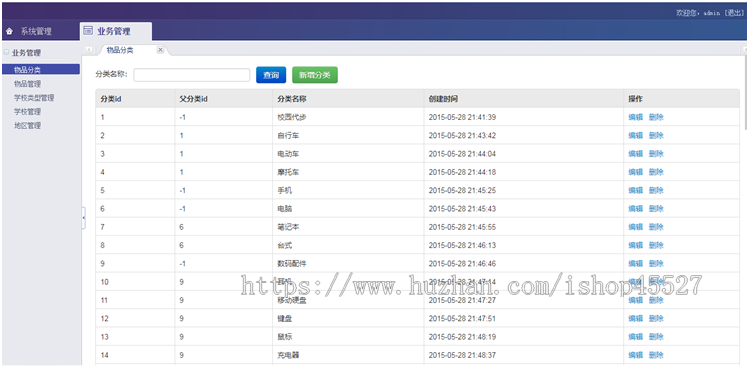Screen dimensions: 749x368
Task: Delete the 电脑 row
Action: (656, 208)
